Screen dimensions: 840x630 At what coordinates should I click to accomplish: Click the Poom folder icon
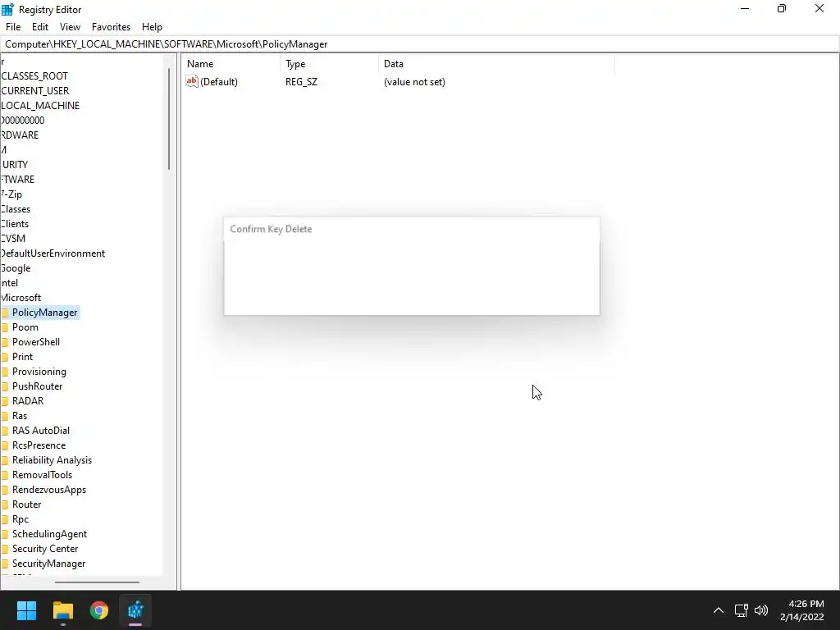pyautogui.click(x=4, y=327)
